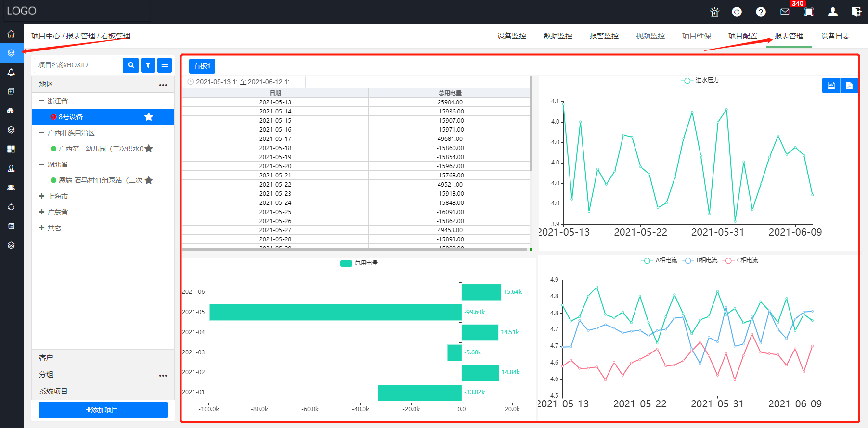Click the vertical scrollbar of data table
This screenshot has width=868, height=428.
coord(531,124)
